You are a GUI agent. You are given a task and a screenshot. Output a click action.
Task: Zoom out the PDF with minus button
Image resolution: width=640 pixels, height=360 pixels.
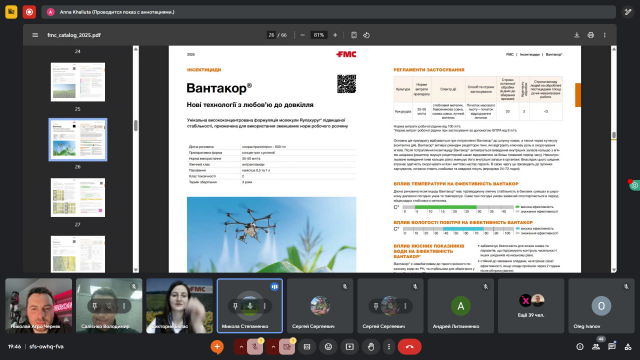pos(302,35)
